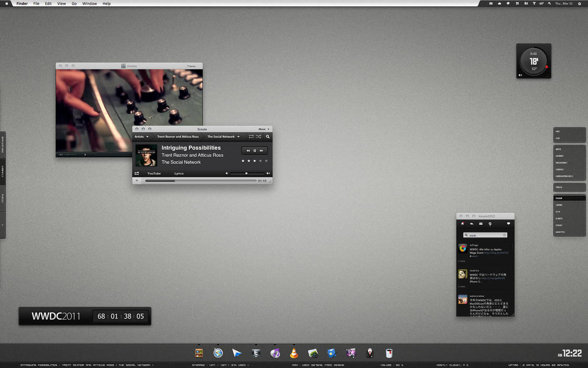Open the Sparrow paper-plane icon in dock
This screenshot has width=588, height=368.
click(237, 353)
